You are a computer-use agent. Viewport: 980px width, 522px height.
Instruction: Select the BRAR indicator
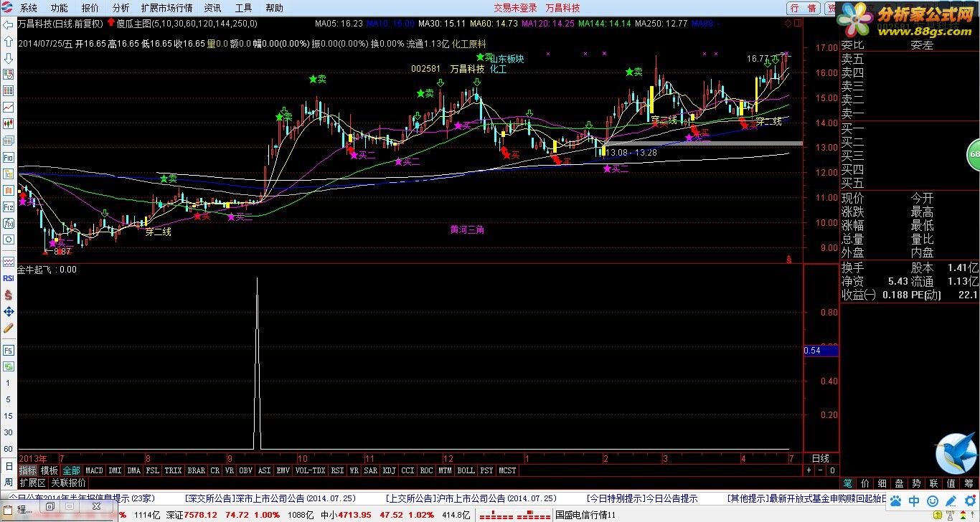coord(196,470)
